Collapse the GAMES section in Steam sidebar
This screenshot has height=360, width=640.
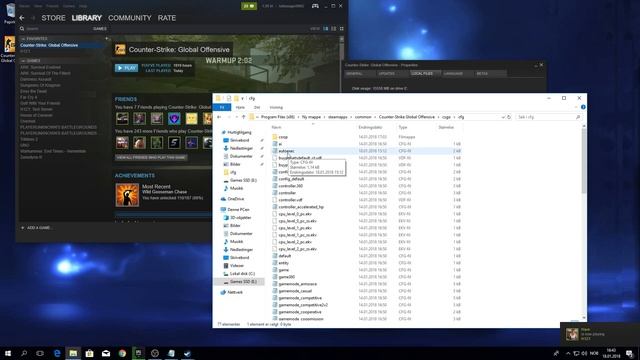(x=23, y=61)
